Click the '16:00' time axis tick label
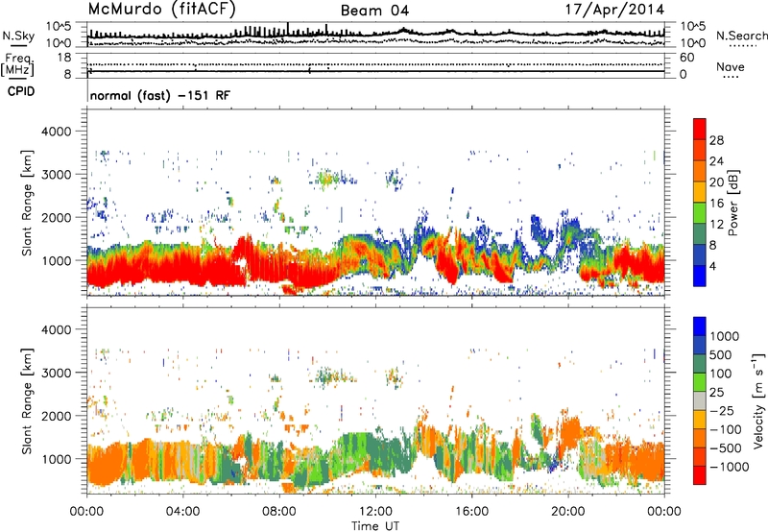Viewport: 768px width, 532px height. point(471,512)
